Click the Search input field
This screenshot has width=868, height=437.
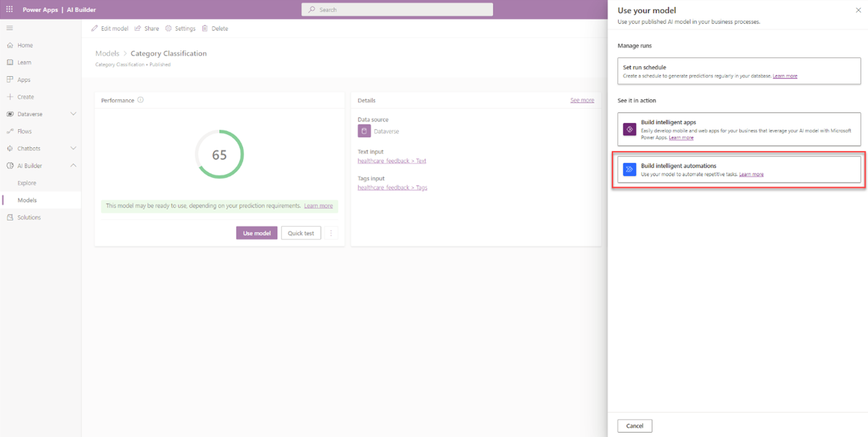click(x=397, y=9)
